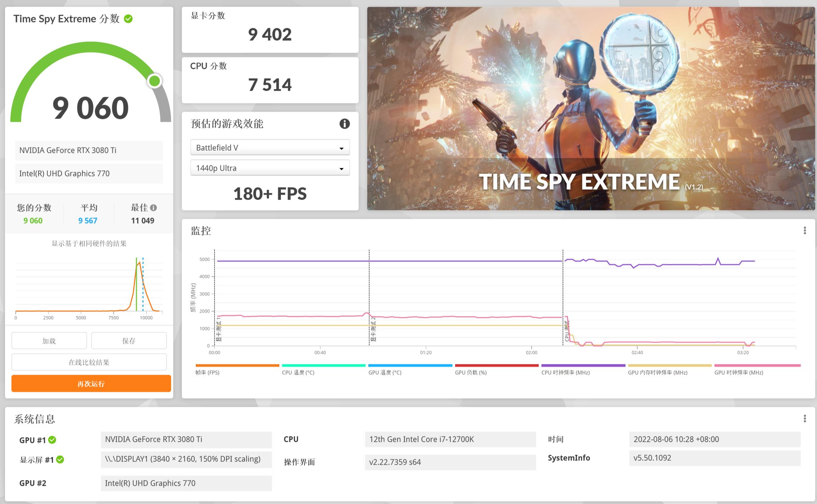Click 在线比较结果 to compare online
The image size is (817, 504).
(x=89, y=362)
